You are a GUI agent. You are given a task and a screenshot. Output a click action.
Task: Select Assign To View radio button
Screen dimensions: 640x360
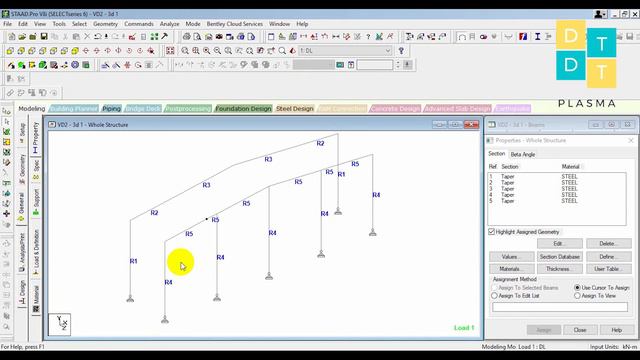coord(577,296)
